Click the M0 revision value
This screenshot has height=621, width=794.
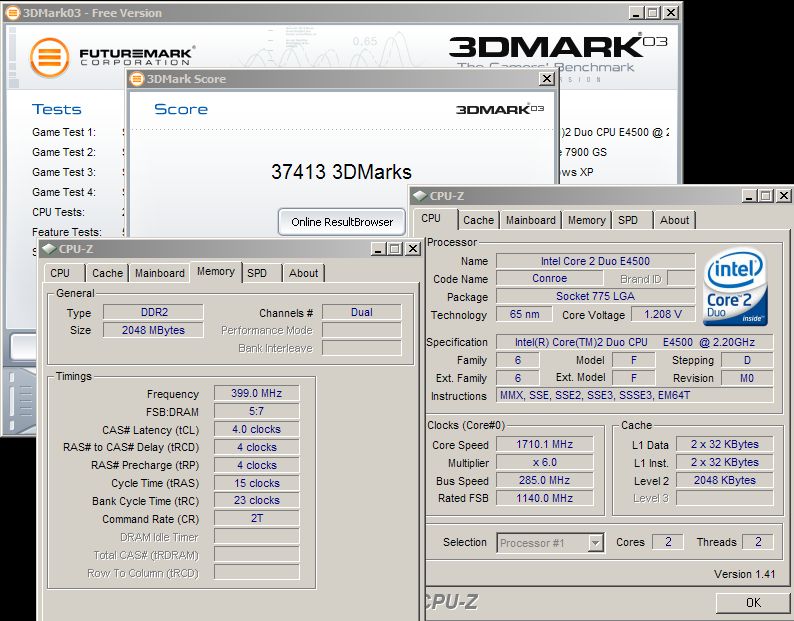(x=747, y=378)
